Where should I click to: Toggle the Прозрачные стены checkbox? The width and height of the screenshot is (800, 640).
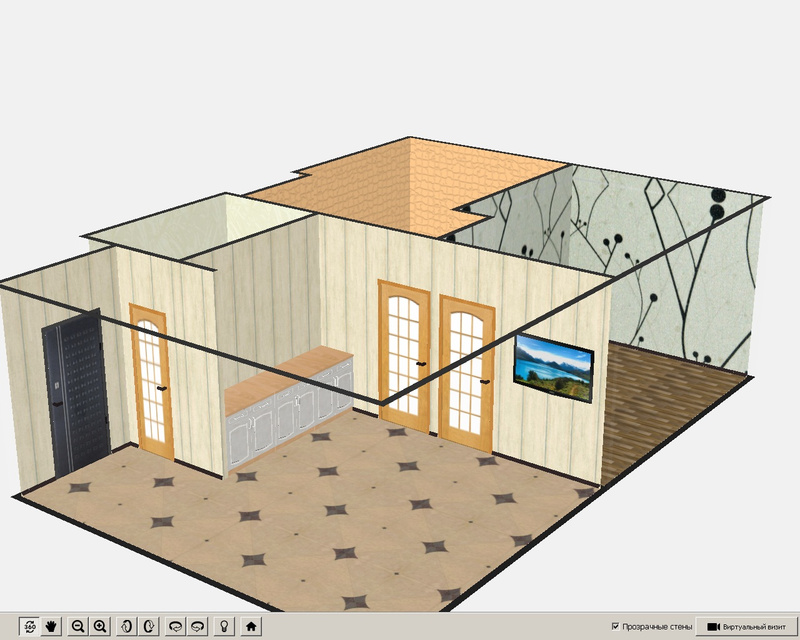[616, 626]
